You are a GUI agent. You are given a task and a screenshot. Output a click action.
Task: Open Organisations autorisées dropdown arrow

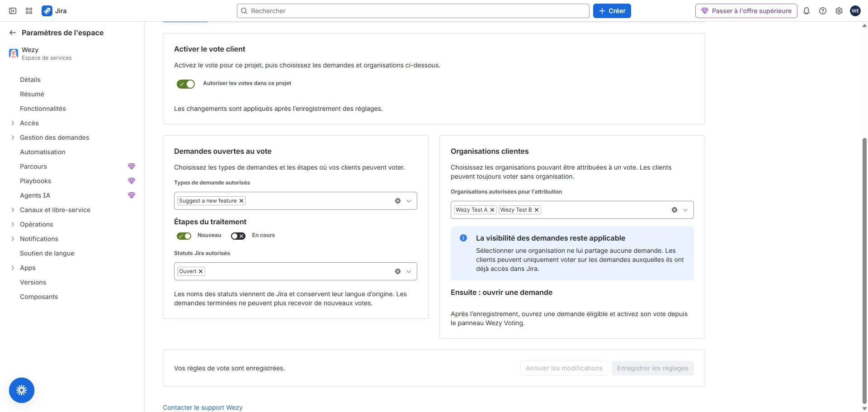[x=685, y=210]
